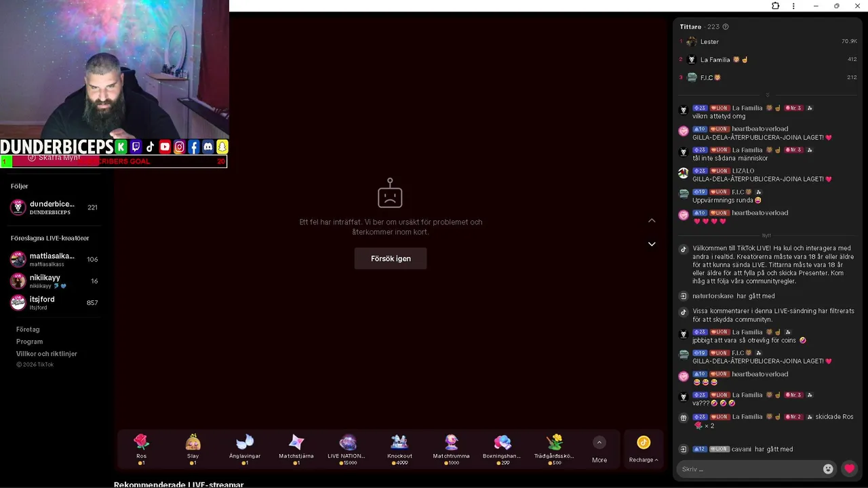Click the info icon next to Tittare
The image size is (868, 488).
tap(726, 27)
